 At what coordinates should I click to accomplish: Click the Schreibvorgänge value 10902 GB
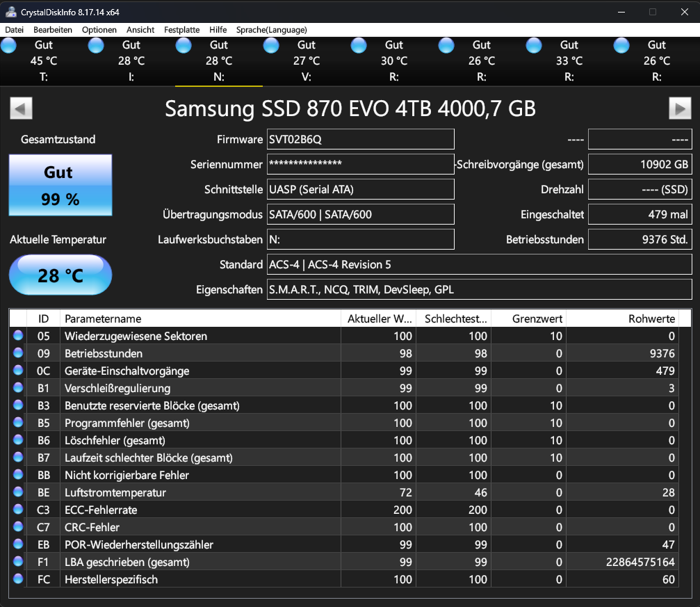(640, 164)
